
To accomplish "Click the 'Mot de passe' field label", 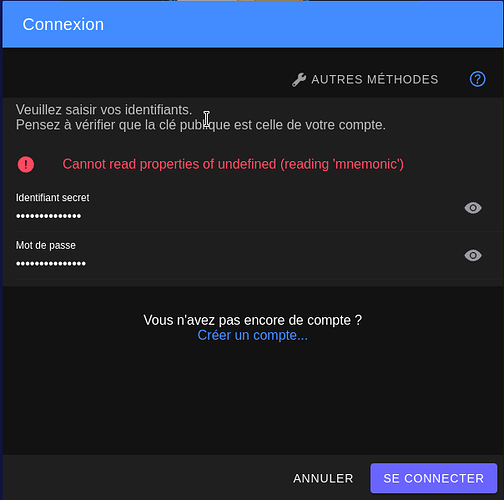I will [46, 245].
